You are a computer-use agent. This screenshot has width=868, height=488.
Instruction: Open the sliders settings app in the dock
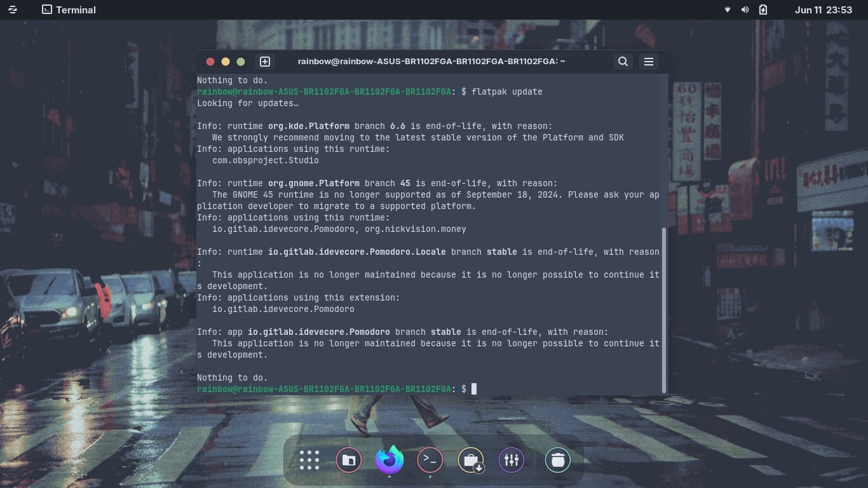coord(512,460)
